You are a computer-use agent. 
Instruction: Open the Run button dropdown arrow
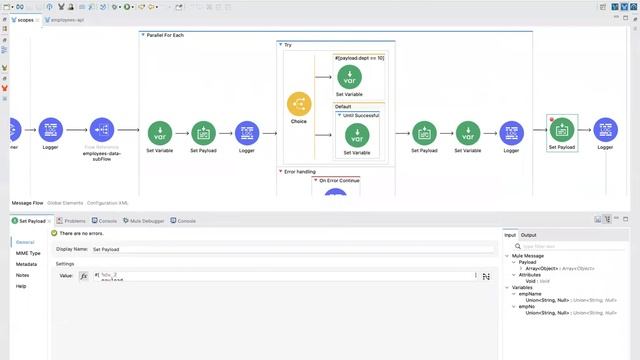[133, 7]
